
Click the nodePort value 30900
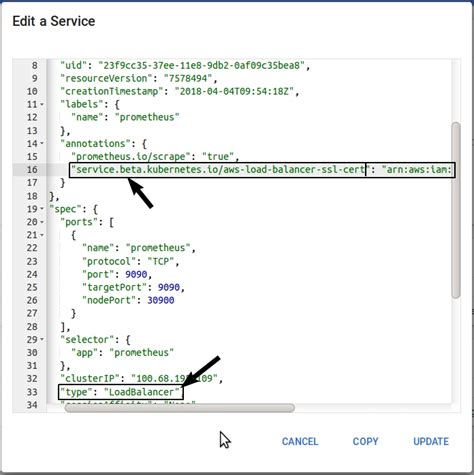[x=161, y=300]
